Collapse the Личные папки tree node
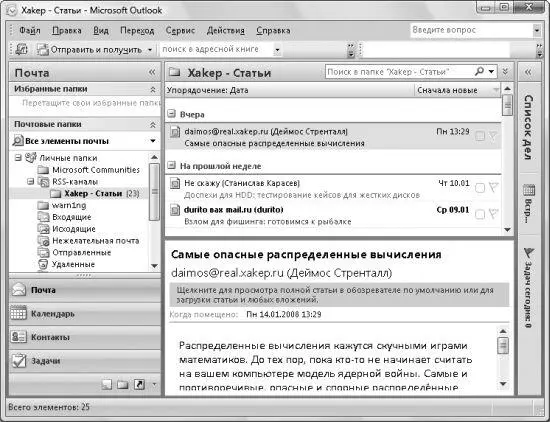Viewport: 550px width, 422px height. click(18, 158)
